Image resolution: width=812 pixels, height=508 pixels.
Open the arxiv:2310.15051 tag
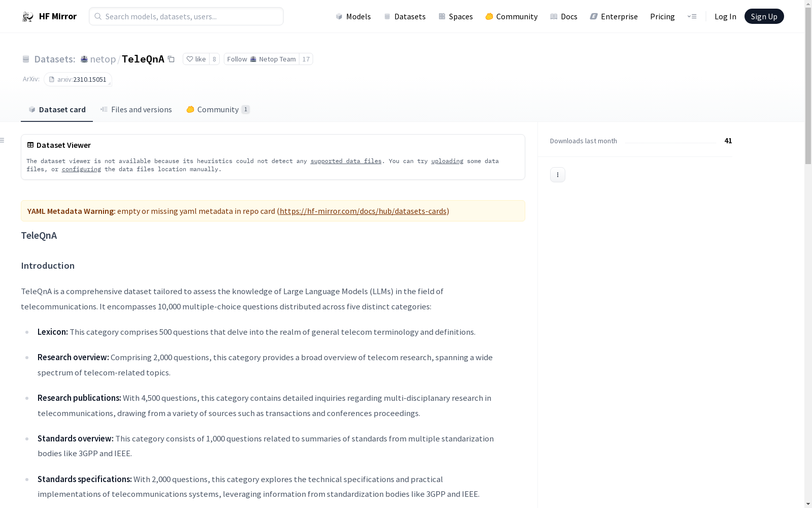tap(78, 80)
